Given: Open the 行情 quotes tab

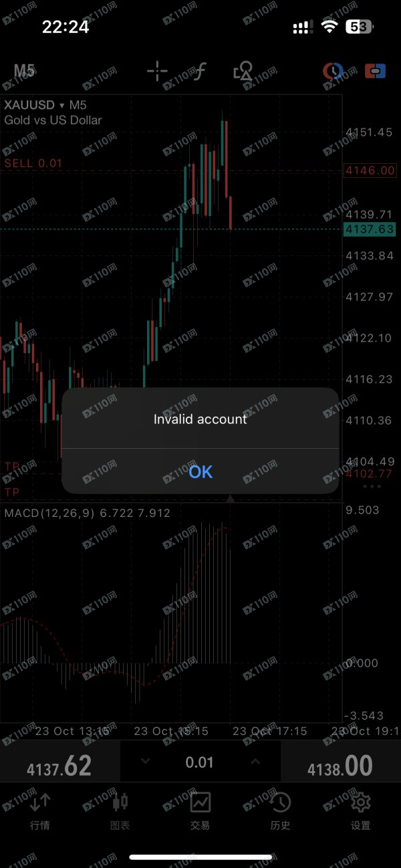Looking at the screenshot, I should (40, 810).
